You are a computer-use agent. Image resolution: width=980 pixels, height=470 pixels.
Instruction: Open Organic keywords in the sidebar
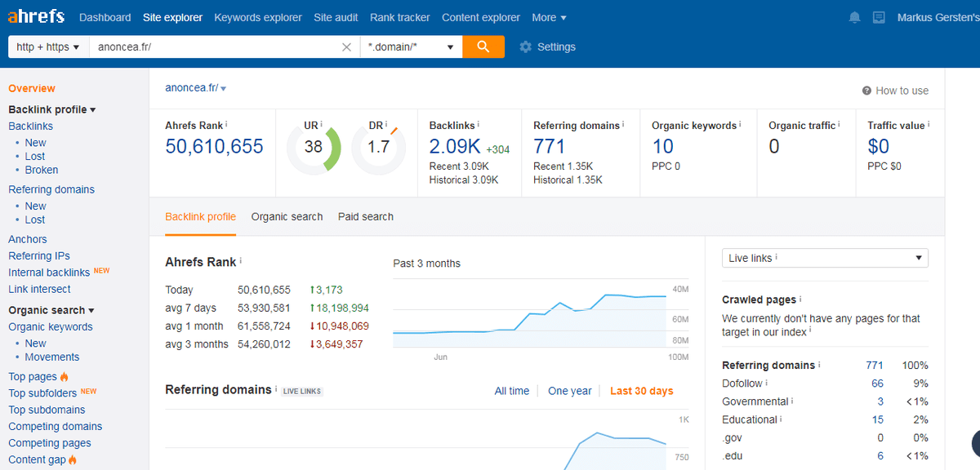(51, 326)
